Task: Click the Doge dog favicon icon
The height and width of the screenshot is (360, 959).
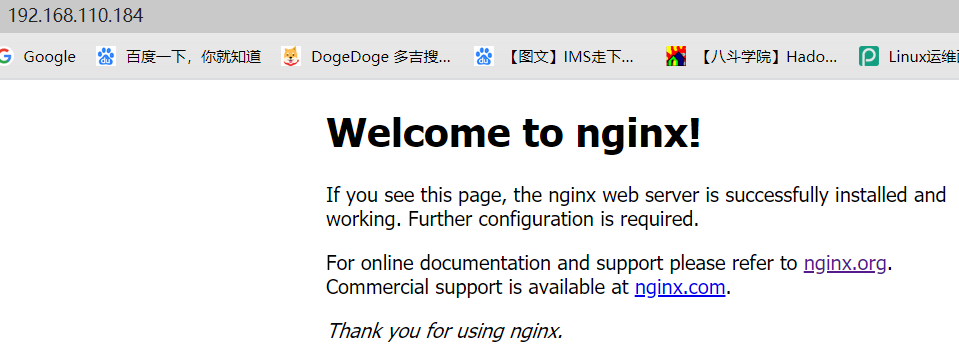Action: 291,57
